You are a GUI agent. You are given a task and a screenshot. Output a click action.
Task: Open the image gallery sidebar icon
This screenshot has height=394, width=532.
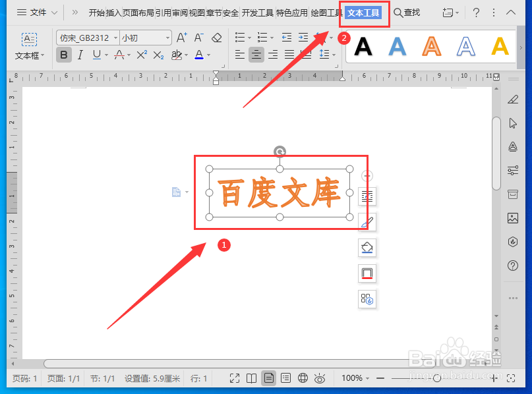tap(513, 218)
